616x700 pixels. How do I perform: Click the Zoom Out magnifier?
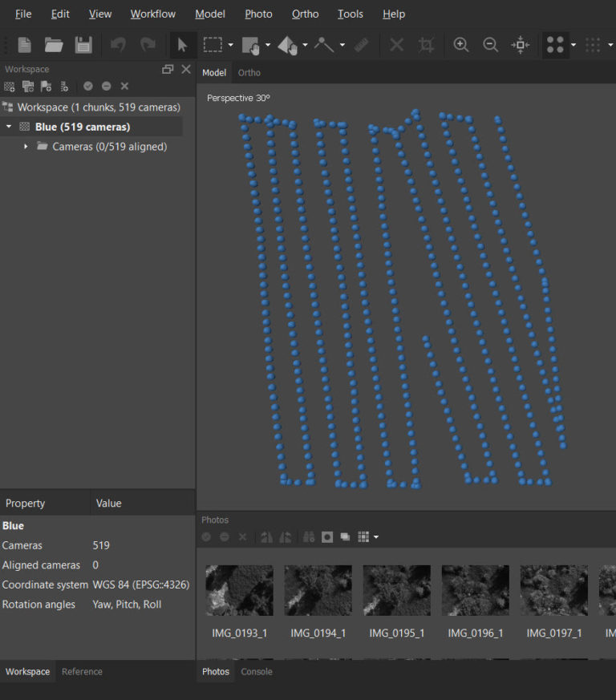(x=491, y=45)
